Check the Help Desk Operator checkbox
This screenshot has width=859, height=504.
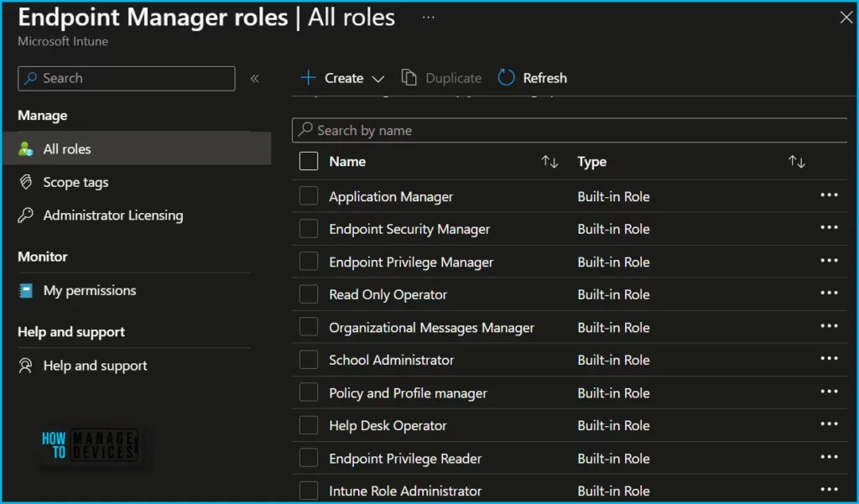click(x=309, y=425)
